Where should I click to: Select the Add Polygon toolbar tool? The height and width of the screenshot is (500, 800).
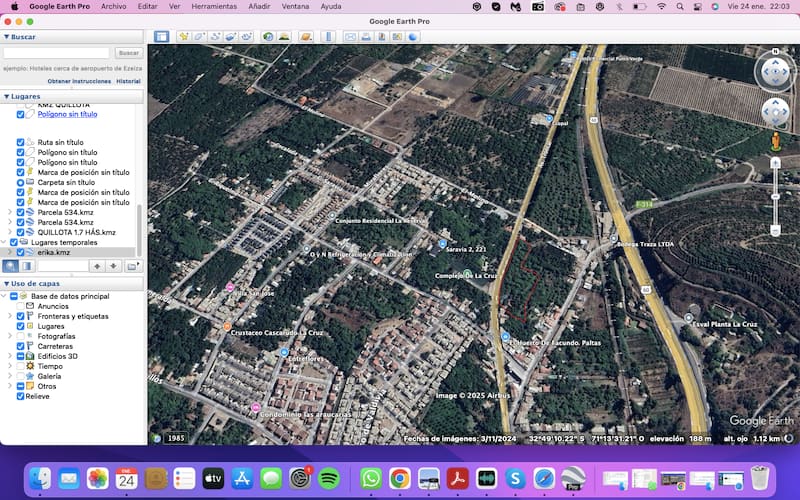point(199,37)
